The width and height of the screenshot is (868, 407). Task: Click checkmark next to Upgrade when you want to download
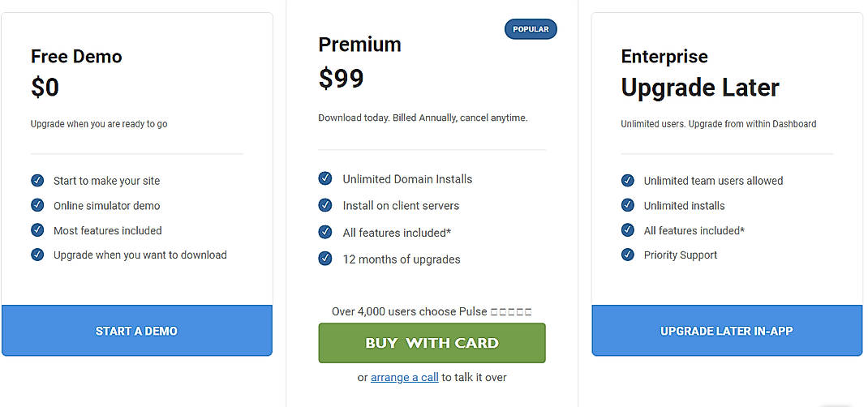point(37,255)
